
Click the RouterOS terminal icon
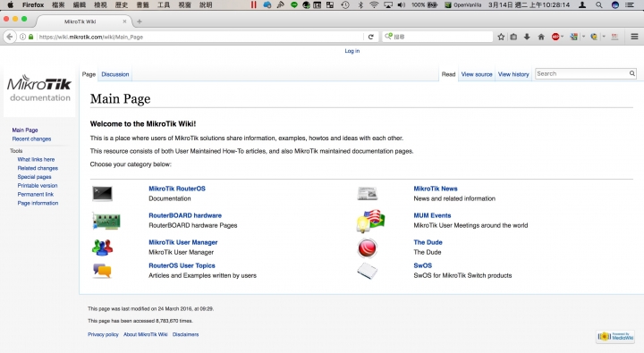point(102,193)
